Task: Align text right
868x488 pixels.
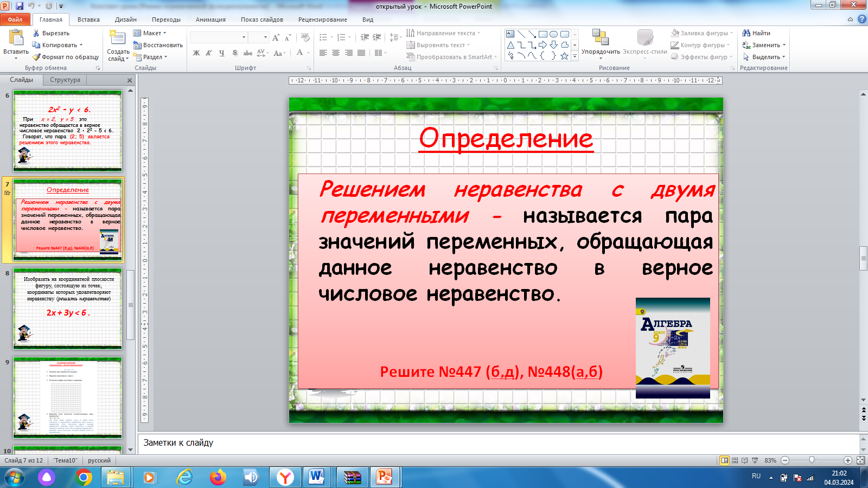Action: pyautogui.click(x=348, y=53)
